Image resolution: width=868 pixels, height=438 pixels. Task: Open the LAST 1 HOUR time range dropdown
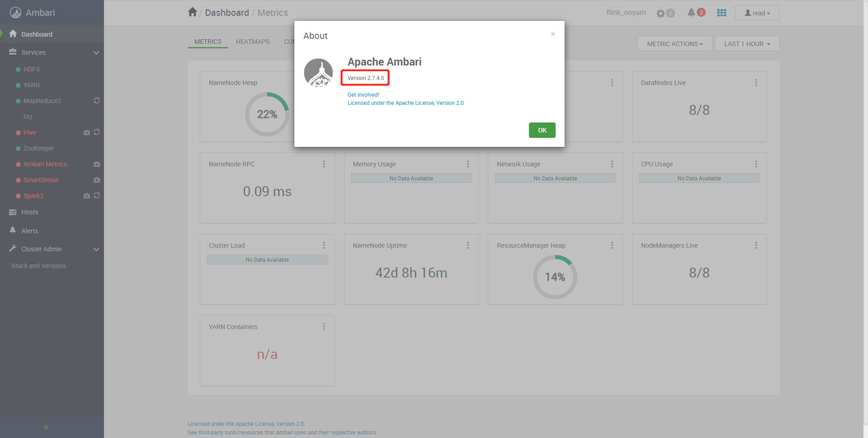[747, 44]
